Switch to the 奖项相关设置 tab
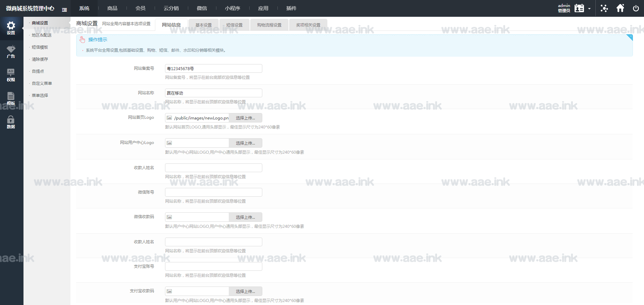 pyautogui.click(x=308, y=25)
